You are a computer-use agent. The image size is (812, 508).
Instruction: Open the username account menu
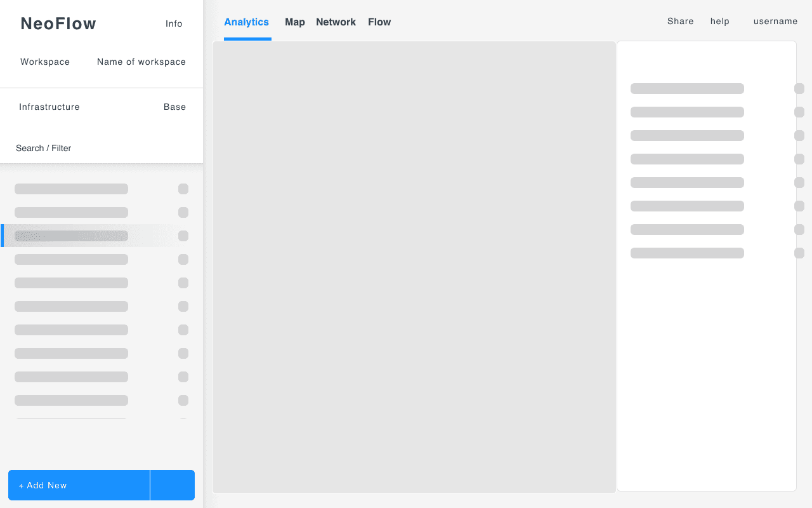coord(775,21)
